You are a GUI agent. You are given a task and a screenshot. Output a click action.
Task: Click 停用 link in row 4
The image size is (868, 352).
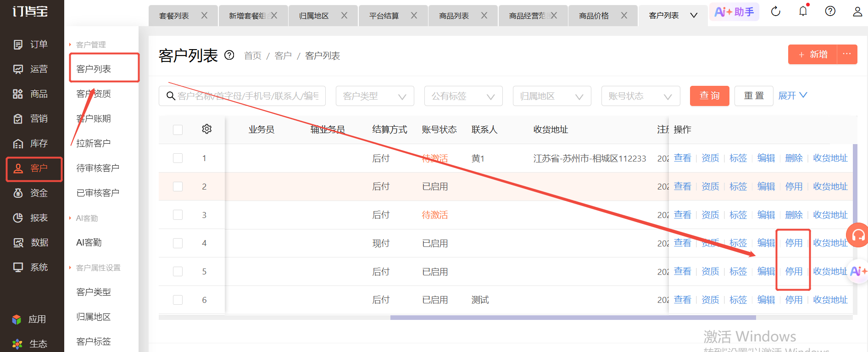pos(794,243)
